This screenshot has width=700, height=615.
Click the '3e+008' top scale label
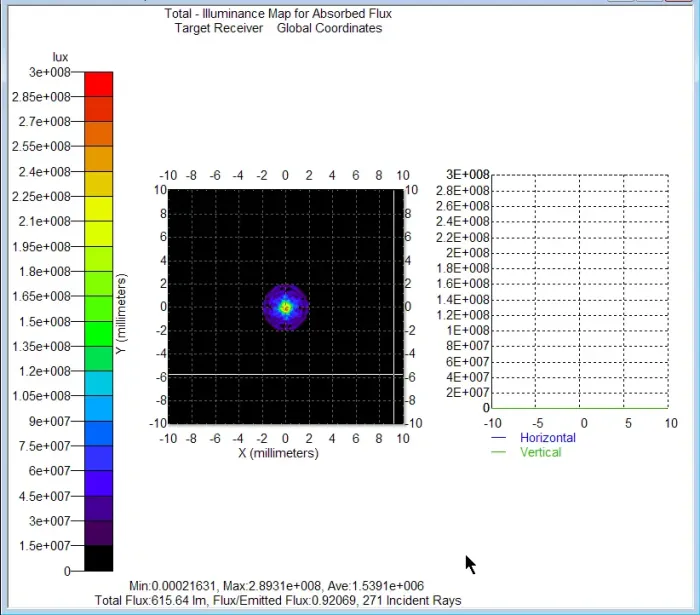click(50, 72)
